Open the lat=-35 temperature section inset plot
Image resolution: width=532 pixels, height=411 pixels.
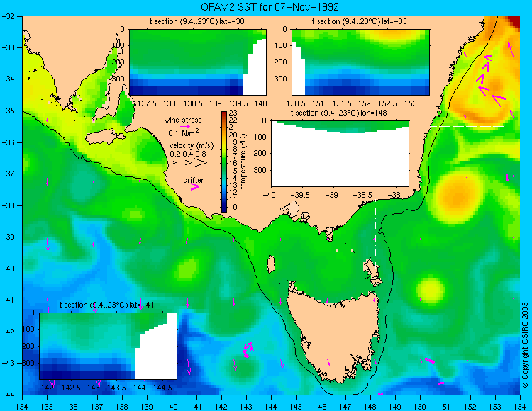tap(360, 62)
